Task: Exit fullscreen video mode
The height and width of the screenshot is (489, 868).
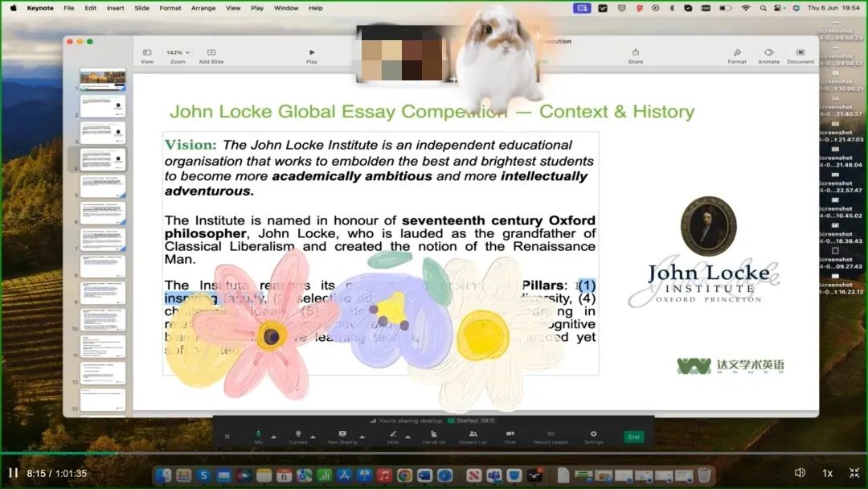Action: [854, 473]
